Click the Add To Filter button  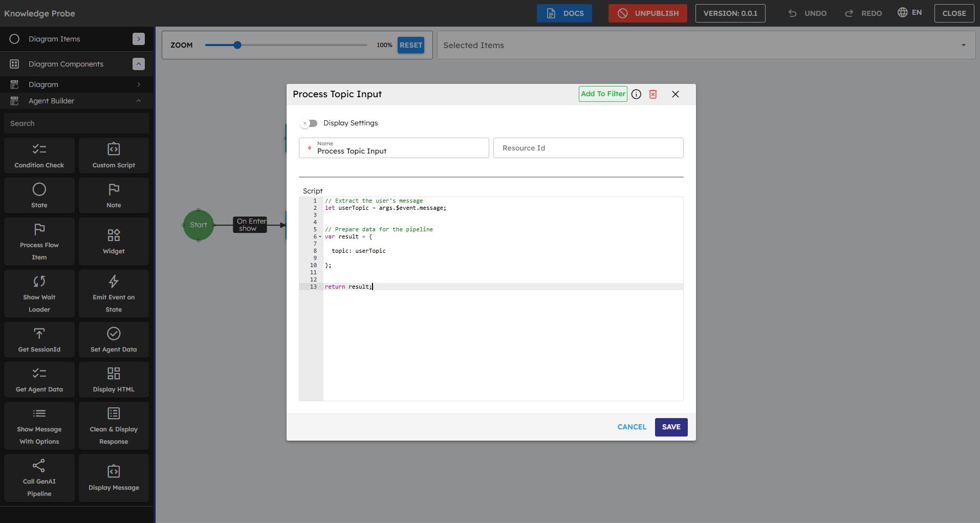point(603,94)
